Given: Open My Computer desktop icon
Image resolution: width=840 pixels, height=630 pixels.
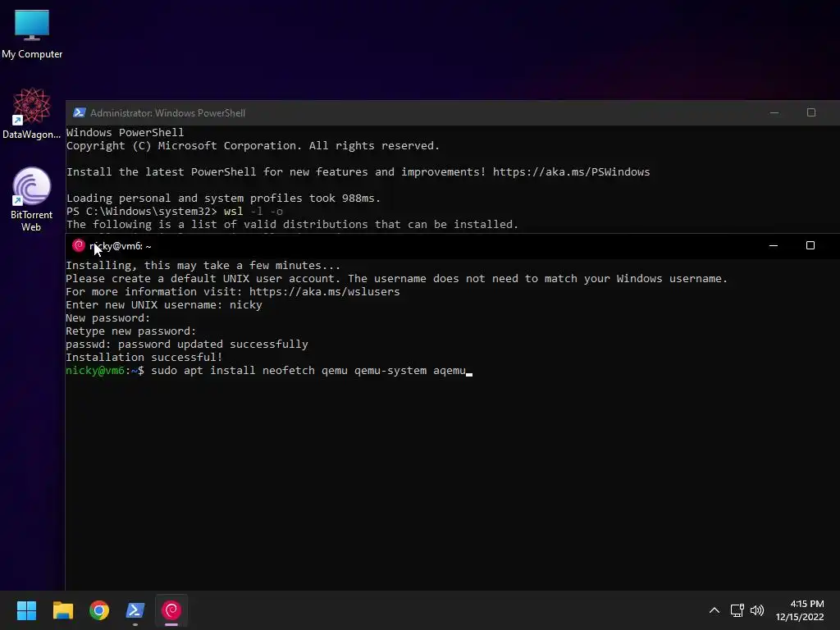Looking at the screenshot, I should pyautogui.click(x=32, y=34).
